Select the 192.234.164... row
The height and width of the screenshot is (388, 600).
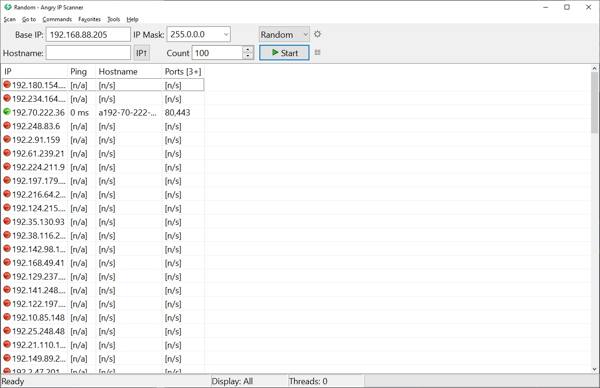coord(103,99)
